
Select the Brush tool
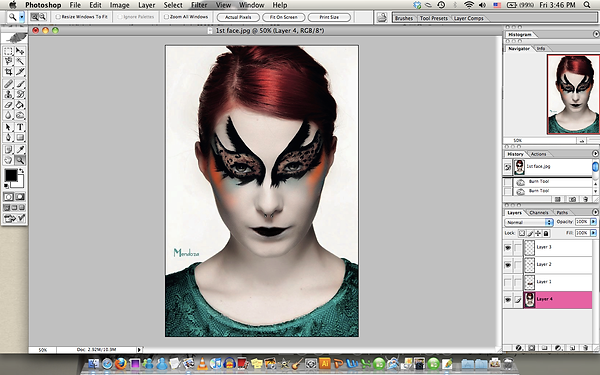pos(20,84)
